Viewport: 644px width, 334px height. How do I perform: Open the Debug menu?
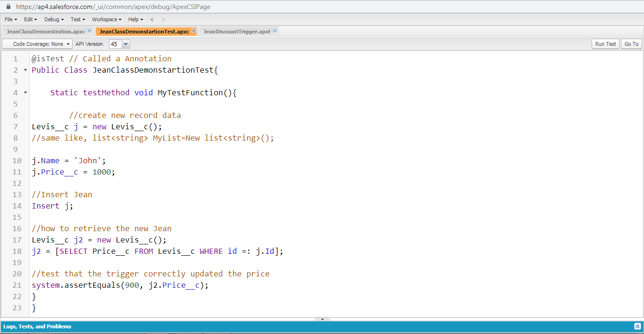click(54, 19)
